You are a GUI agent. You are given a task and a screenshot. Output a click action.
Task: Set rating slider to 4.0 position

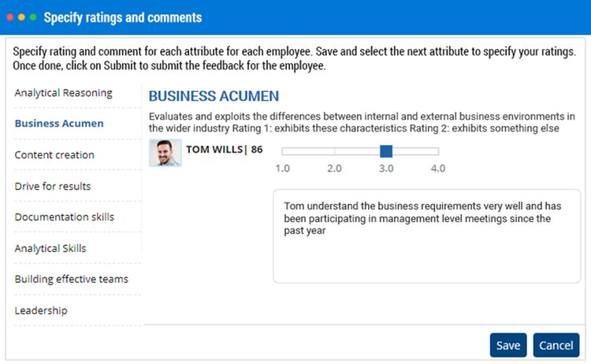(x=438, y=150)
